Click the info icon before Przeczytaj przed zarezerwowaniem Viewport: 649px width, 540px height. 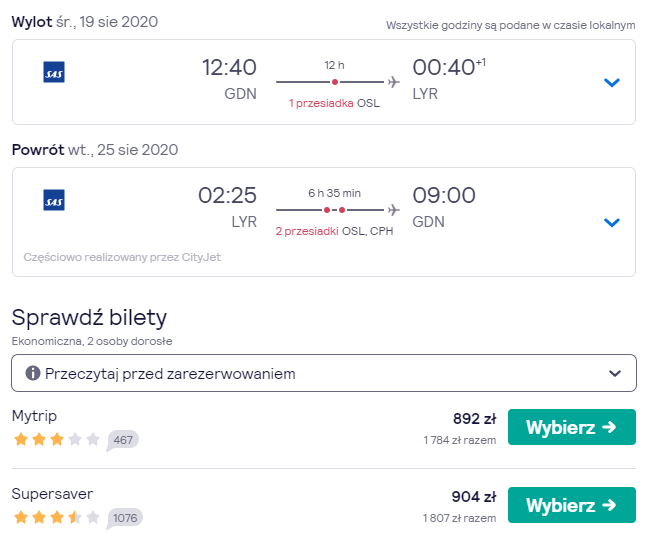point(33,373)
